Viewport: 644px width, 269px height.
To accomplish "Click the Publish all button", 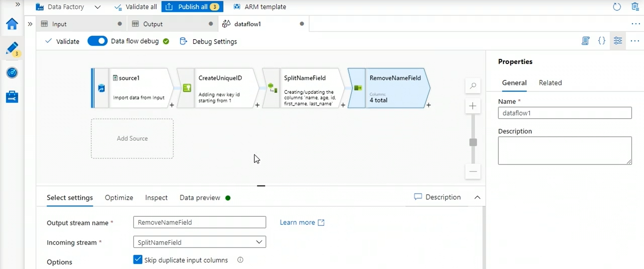I will [192, 7].
